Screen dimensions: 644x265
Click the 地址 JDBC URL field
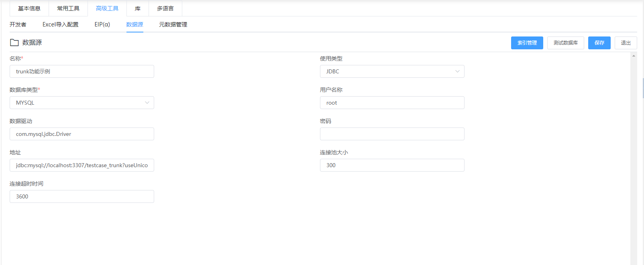pos(82,165)
